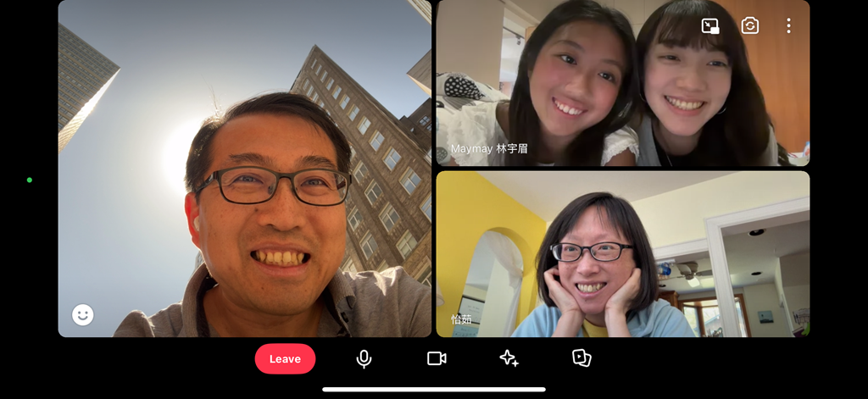Viewport: 868px width, 399px height.
Task: Open the three-dot more options menu
Action: 788,25
